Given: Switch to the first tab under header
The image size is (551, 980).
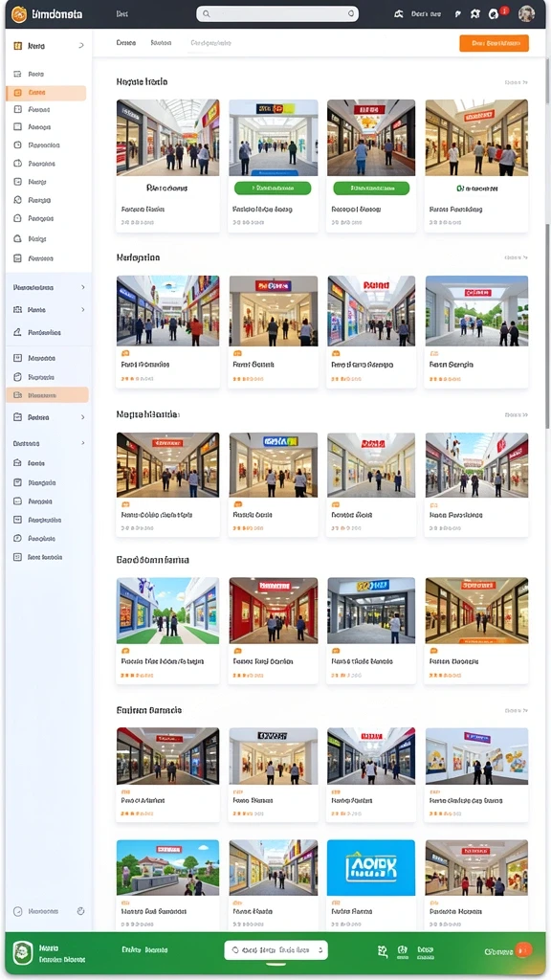Looking at the screenshot, I should [125, 43].
